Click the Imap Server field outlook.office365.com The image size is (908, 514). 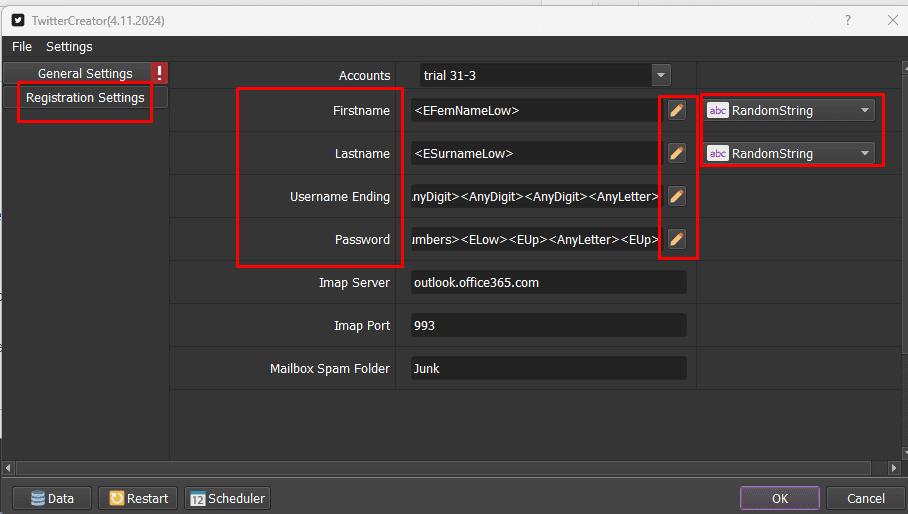[x=549, y=282]
